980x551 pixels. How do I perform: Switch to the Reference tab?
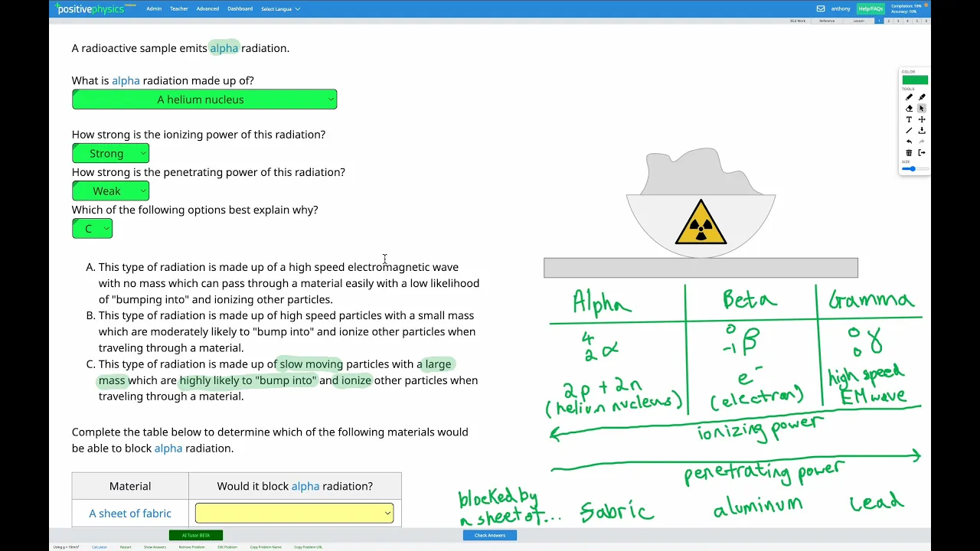coord(827,21)
